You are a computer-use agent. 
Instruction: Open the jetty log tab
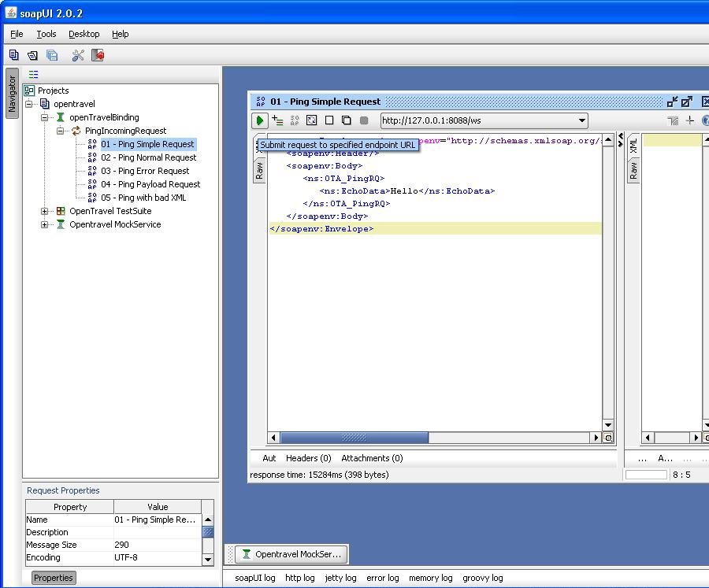(x=340, y=578)
